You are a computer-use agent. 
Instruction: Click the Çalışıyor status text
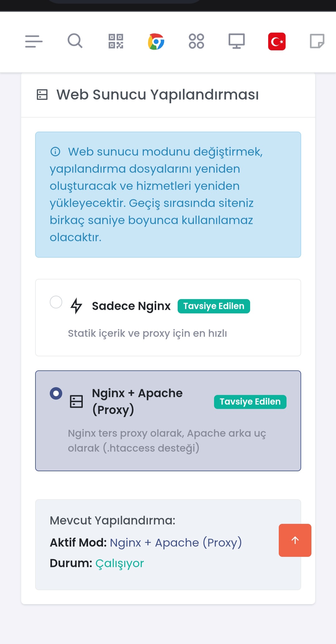click(x=119, y=563)
